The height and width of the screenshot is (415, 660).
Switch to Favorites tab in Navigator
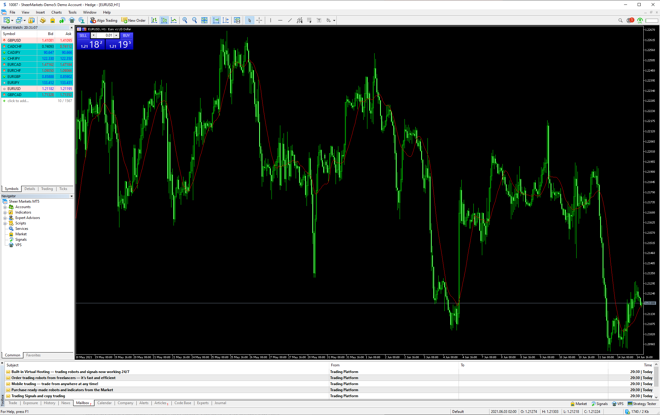point(34,355)
